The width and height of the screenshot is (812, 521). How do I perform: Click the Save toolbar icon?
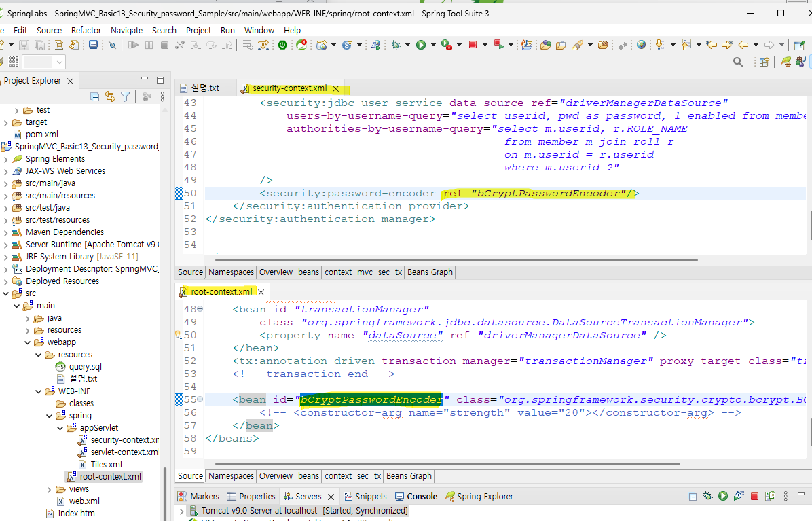(24, 45)
